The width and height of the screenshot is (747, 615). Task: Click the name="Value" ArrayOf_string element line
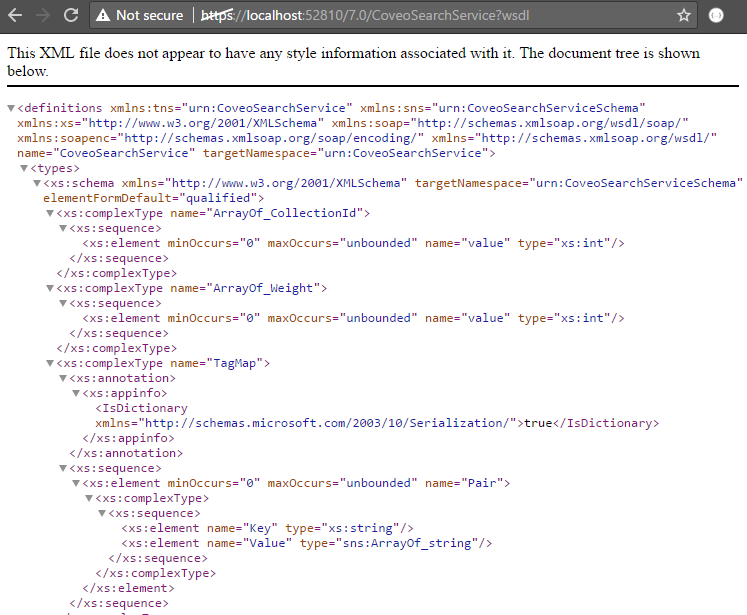tap(306, 544)
